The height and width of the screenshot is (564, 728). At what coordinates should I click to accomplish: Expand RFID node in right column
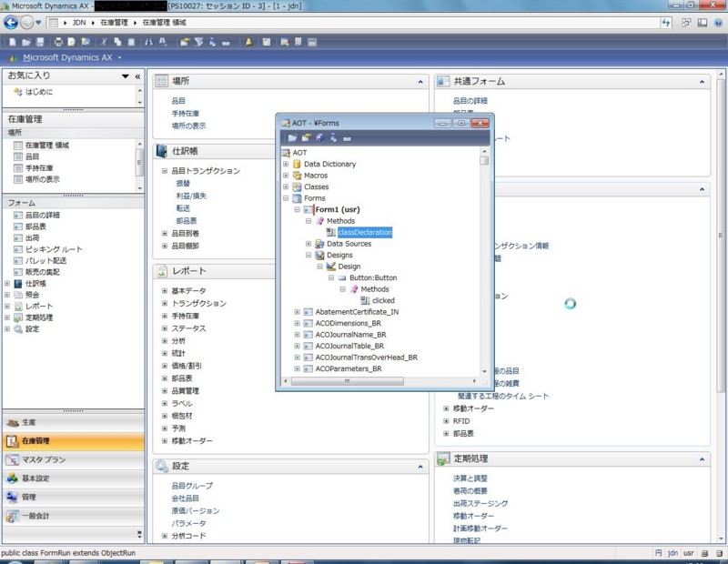pos(446,421)
